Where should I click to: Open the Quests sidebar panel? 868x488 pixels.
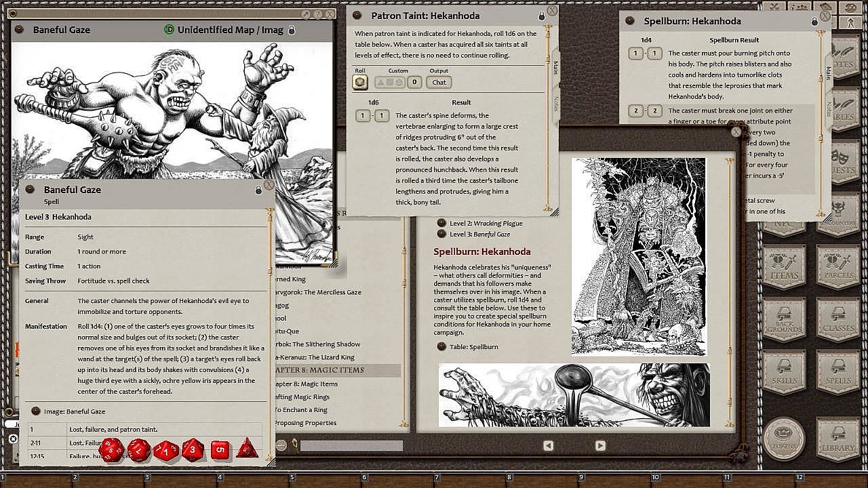coord(845,161)
